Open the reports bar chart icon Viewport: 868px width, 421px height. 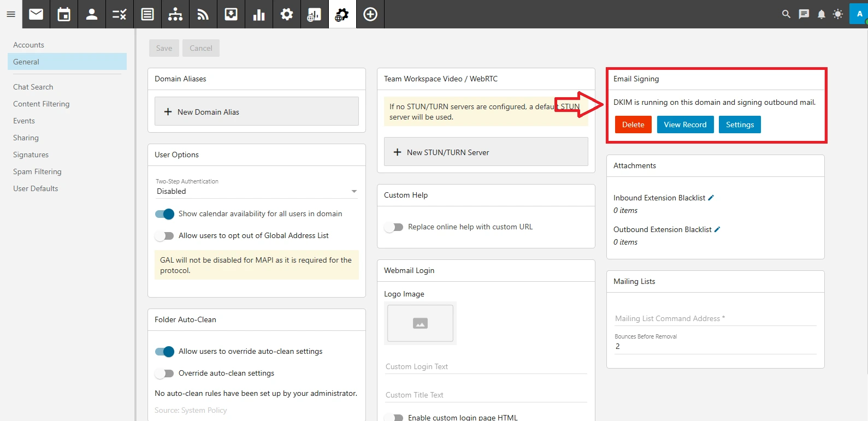pos(259,14)
